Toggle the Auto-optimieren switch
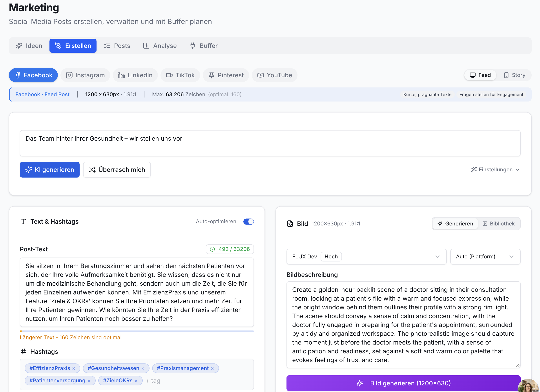 (249, 221)
